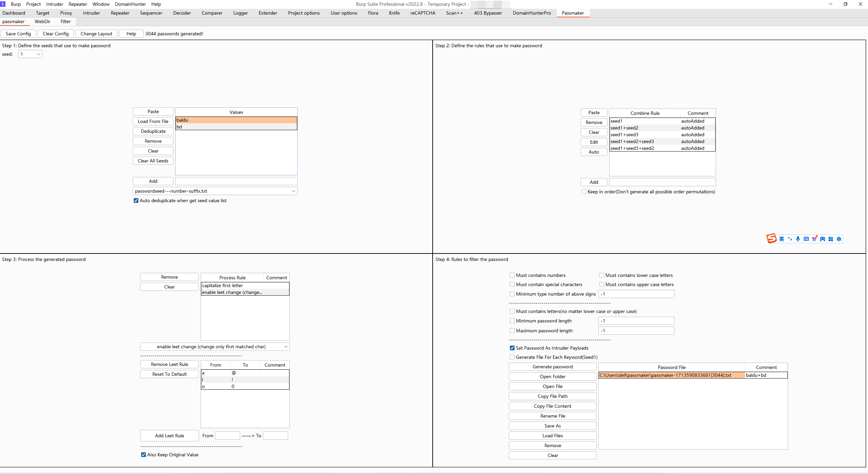Open the DomainHunter menu in menu bar
Viewport: 868px width, 474px height.
click(x=130, y=4)
